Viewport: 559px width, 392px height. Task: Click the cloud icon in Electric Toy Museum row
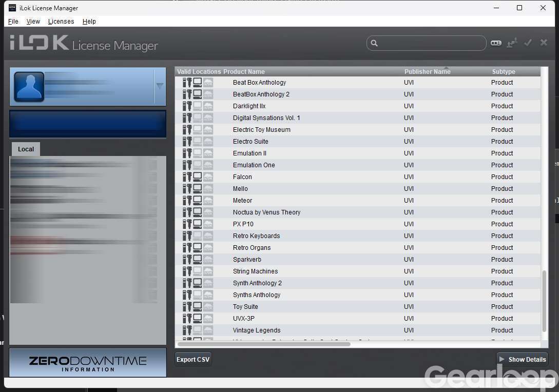[208, 130]
